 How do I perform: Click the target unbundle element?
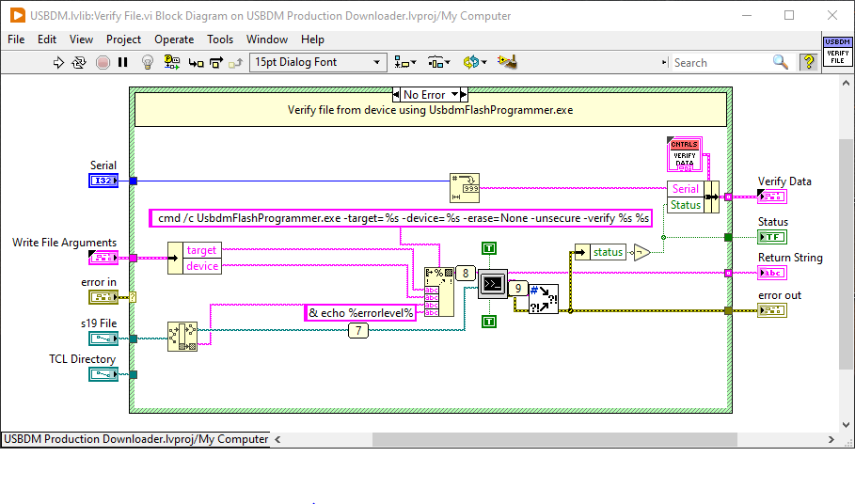[201, 250]
